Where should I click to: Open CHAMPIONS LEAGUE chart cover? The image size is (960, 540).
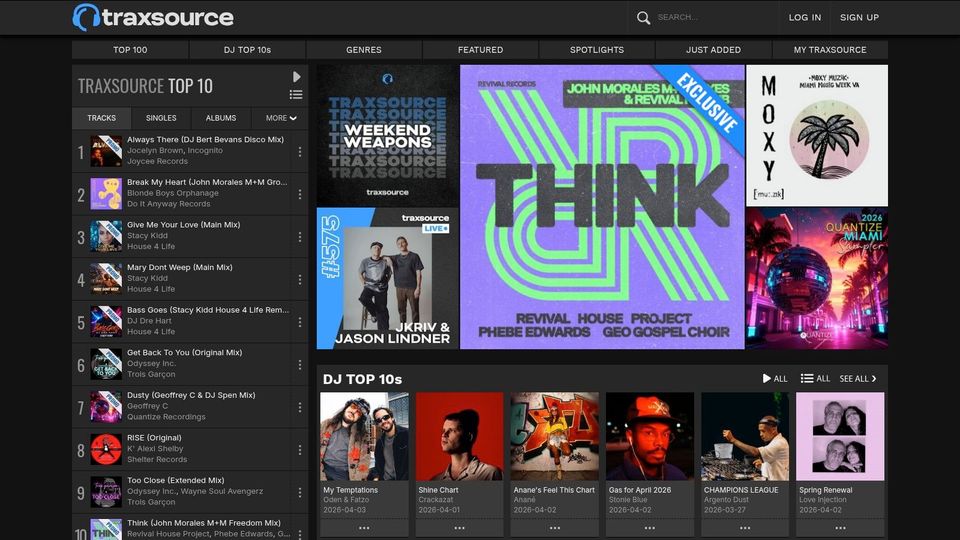[745, 437]
